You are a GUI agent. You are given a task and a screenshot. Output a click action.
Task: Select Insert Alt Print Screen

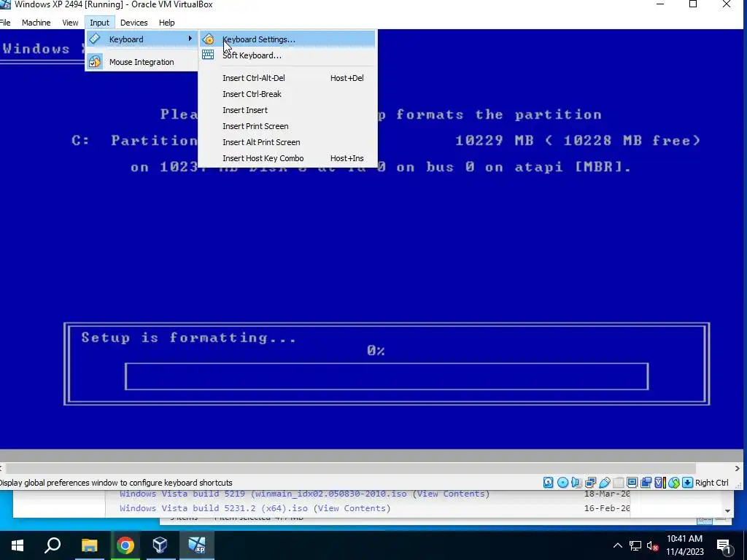(287, 142)
